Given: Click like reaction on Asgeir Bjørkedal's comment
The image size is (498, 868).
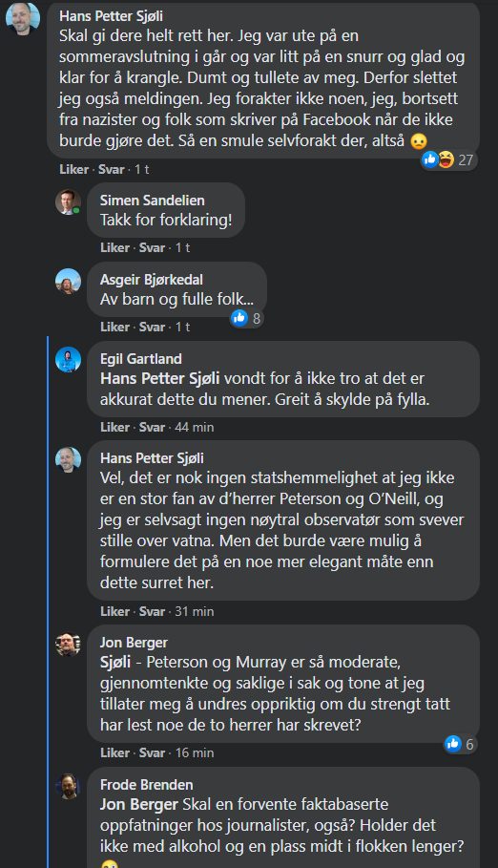Looking at the screenshot, I should [x=239, y=318].
